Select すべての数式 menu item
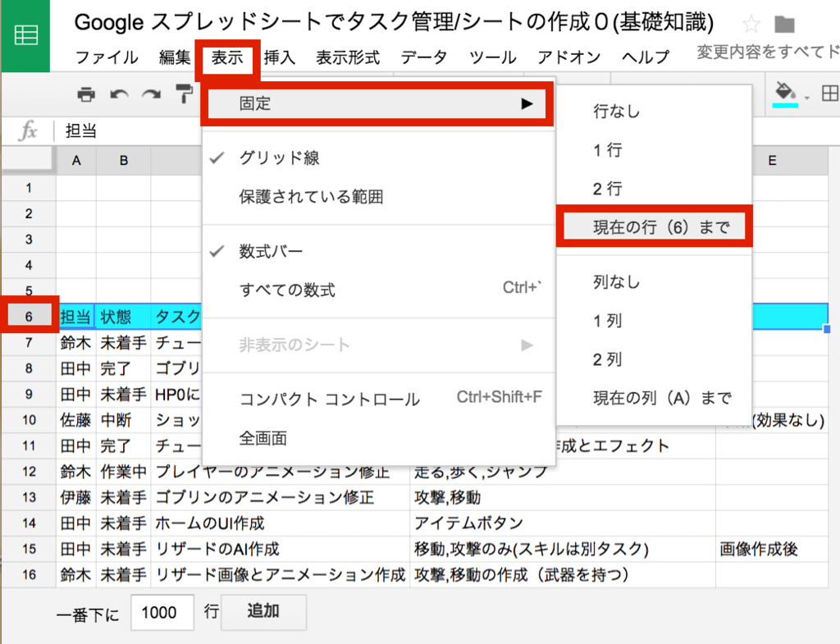This screenshot has width=840, height=644. pyautogui.click(x=378, y=290)
